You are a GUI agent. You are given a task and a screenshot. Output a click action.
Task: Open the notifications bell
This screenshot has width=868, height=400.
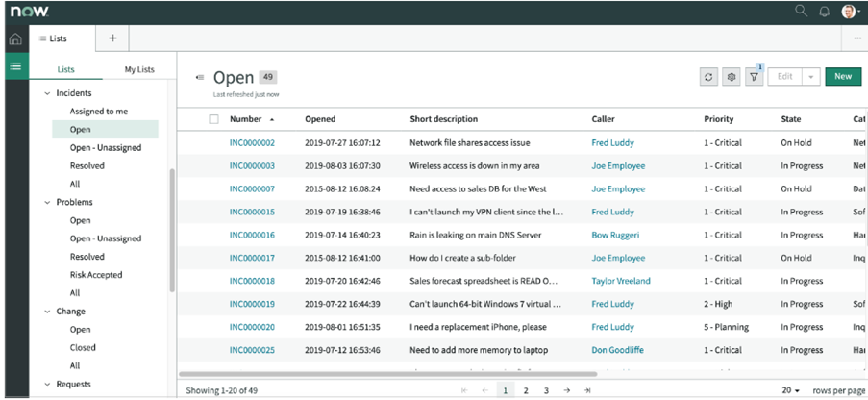(825, 12)
